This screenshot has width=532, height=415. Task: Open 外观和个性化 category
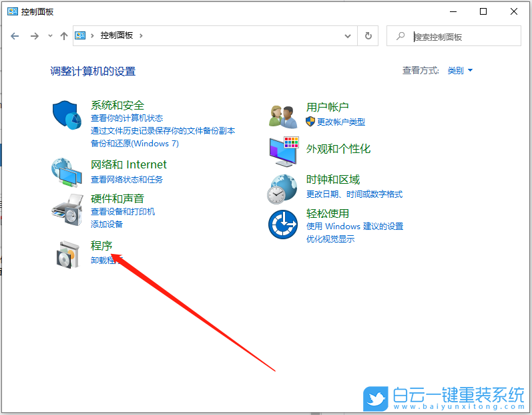click(x=338, y=149)
